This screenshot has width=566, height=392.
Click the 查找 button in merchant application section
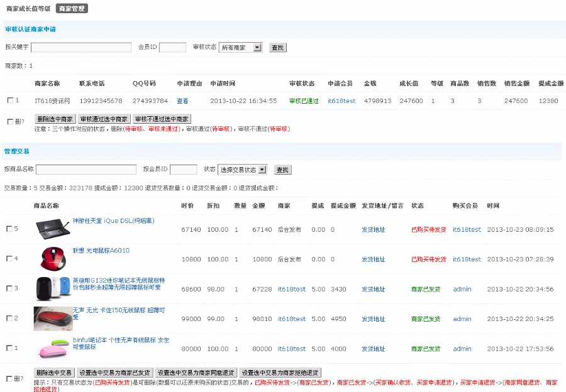point(277,46)
